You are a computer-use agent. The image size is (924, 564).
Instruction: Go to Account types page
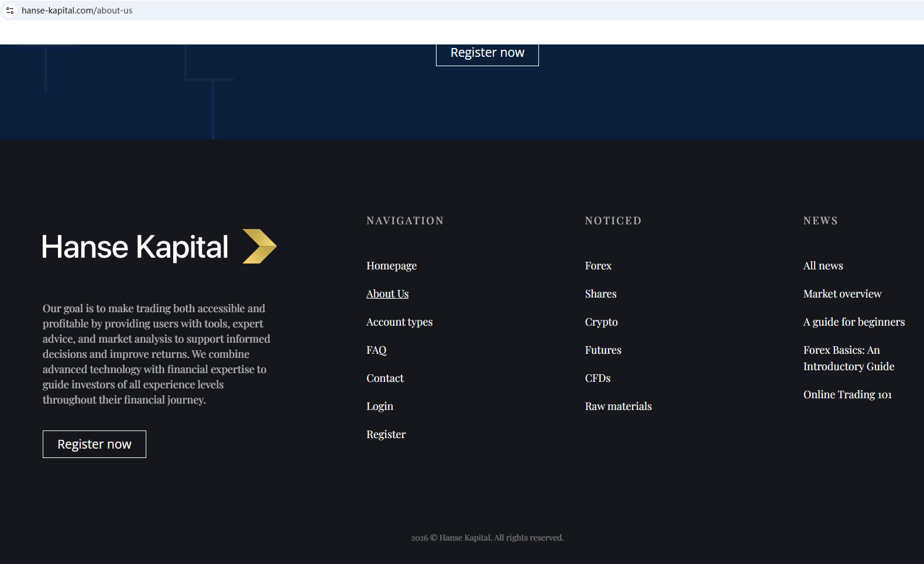coord(400,322)
